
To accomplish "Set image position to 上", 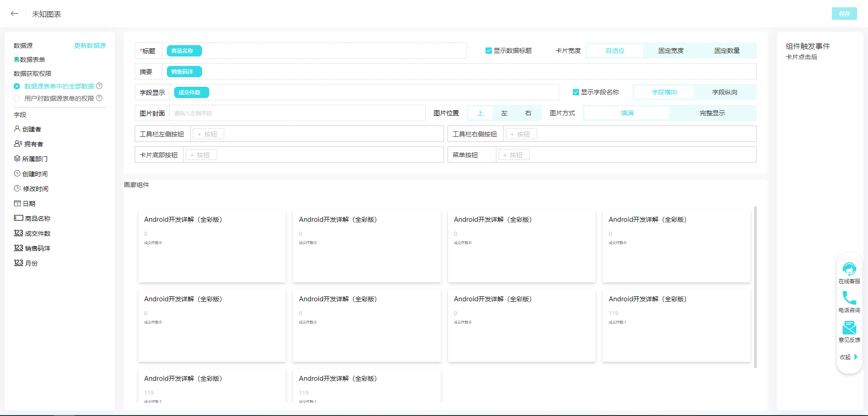I will 480,113.
